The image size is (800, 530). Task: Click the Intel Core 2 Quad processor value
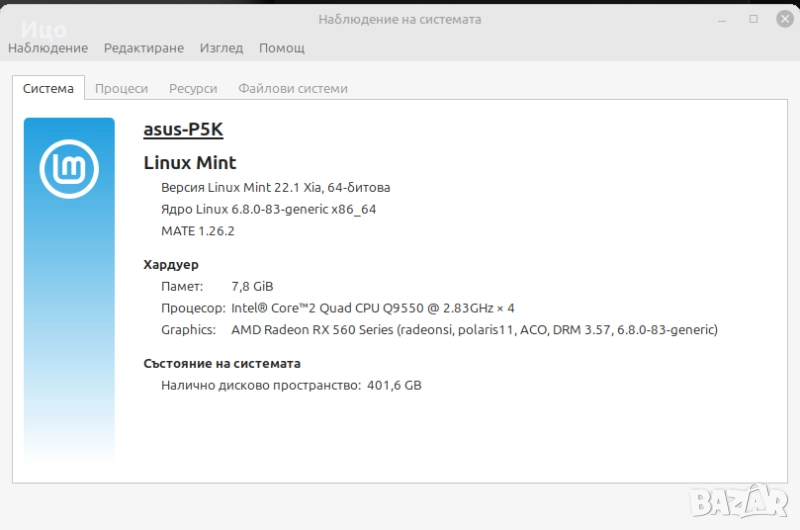(373, 308)
